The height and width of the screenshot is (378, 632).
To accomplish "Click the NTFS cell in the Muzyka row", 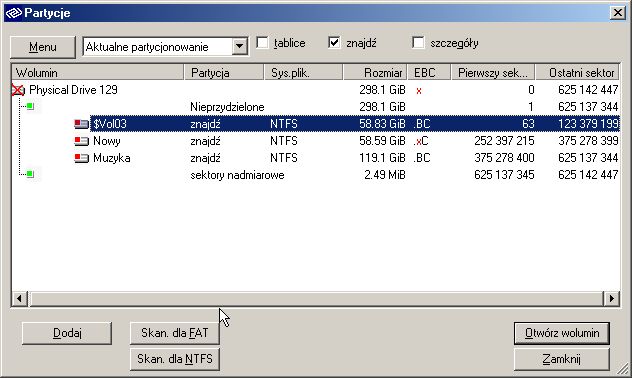I will click(x=284, y=158).
